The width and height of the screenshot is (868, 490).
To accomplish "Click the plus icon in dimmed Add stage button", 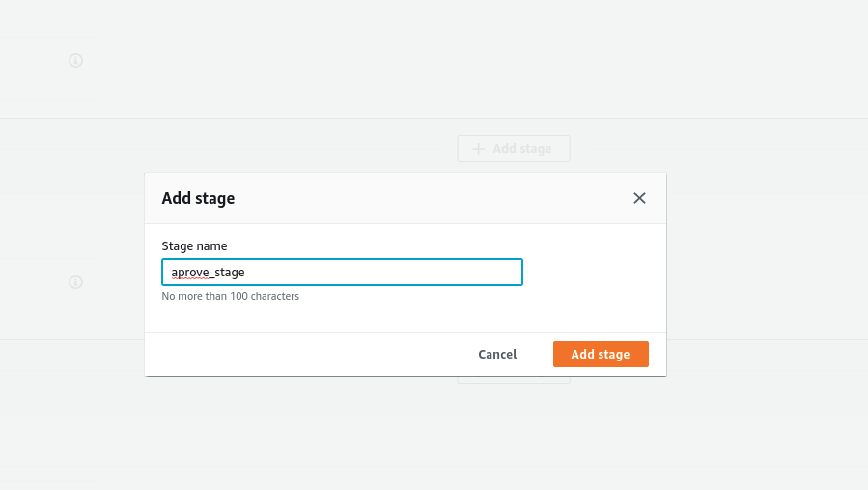I will tap(478, 149).
